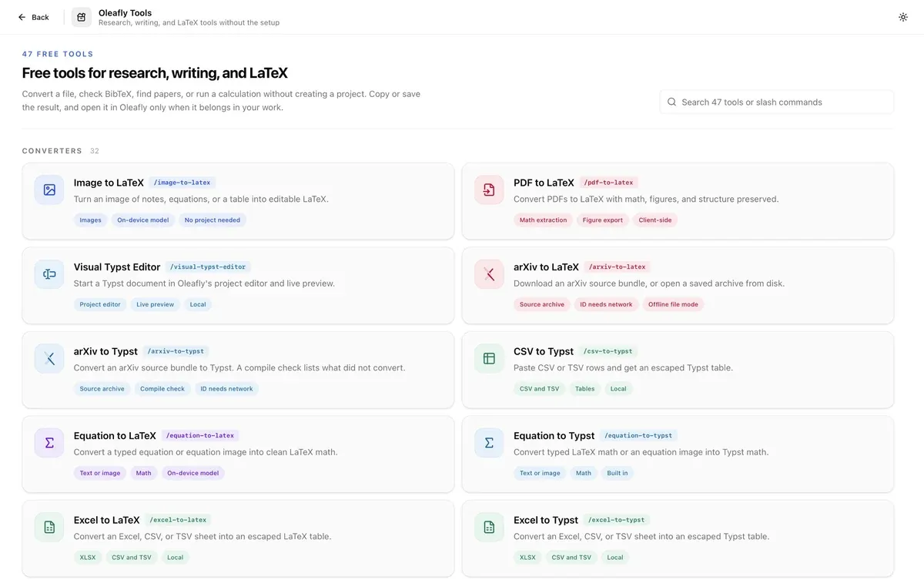
Task: Go back using the Back button
Action: 33,17
